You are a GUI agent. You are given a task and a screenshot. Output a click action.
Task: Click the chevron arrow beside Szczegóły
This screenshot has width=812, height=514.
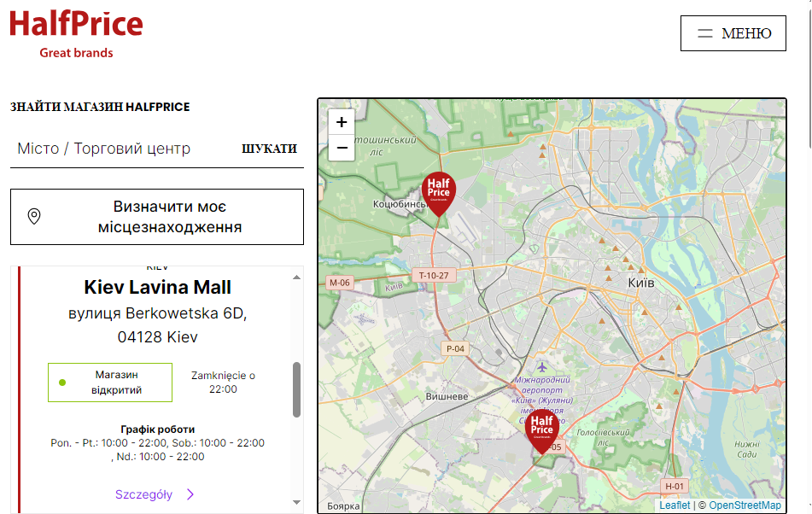click(190, 494)
